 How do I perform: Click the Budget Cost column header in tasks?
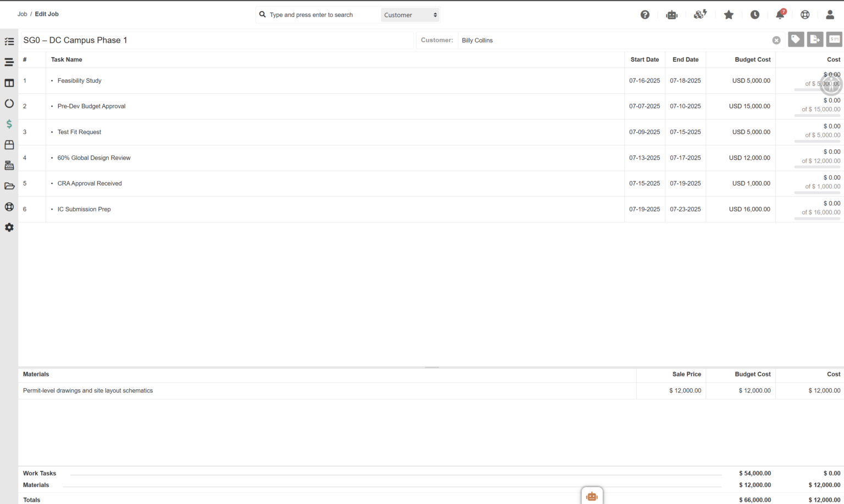coord(752,59)
